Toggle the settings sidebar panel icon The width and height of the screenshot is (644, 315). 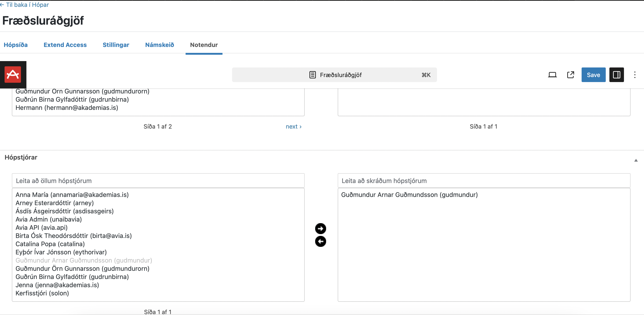point(616,75)
